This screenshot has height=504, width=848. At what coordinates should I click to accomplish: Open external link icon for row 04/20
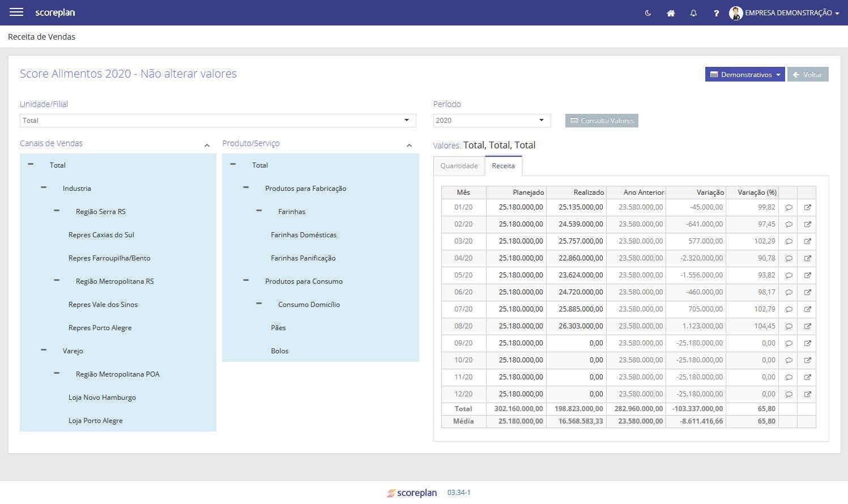807,259
